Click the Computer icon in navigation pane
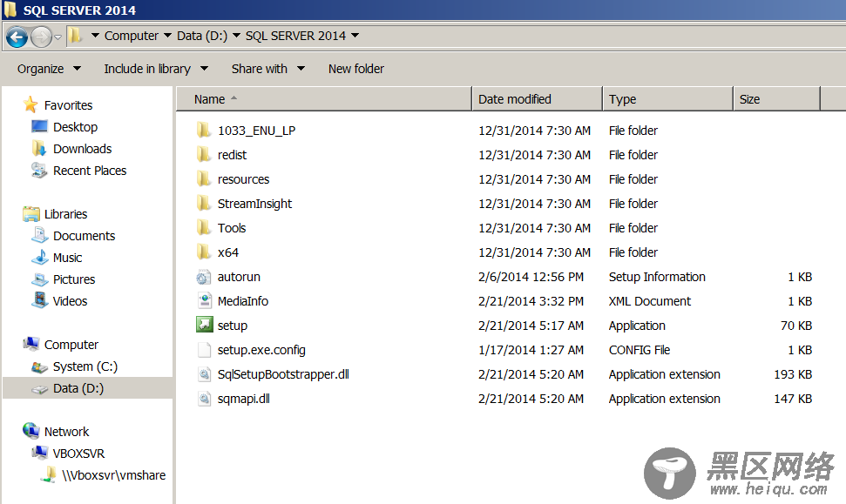846x504 pixels. coord(30,344)
